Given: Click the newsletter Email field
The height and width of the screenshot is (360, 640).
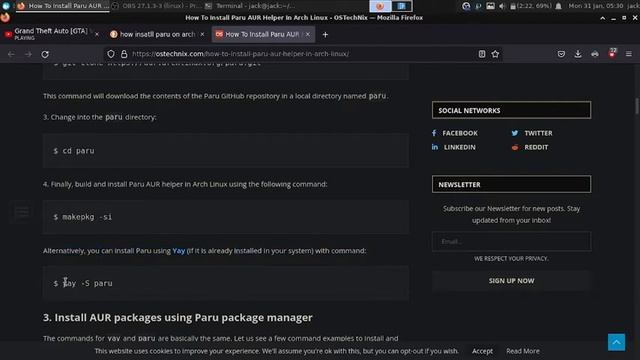Looking at the screenshot, I should coord(511,241).
